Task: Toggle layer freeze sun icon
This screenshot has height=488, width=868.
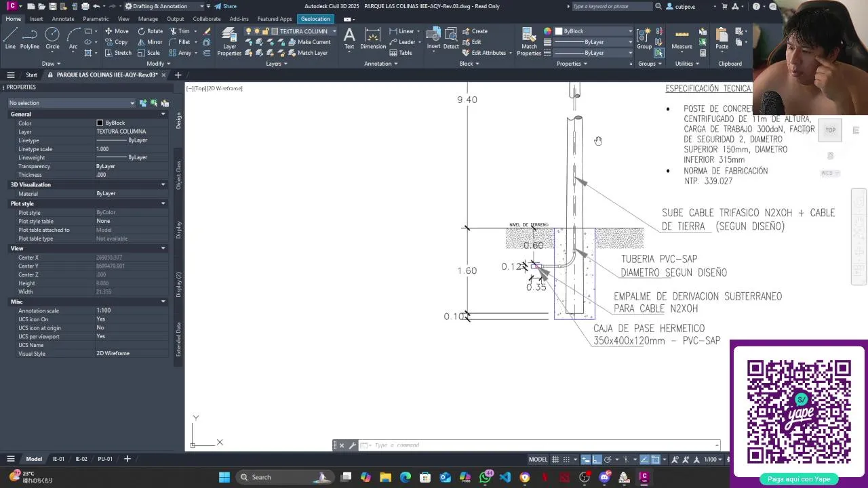Action: [258, 31]
